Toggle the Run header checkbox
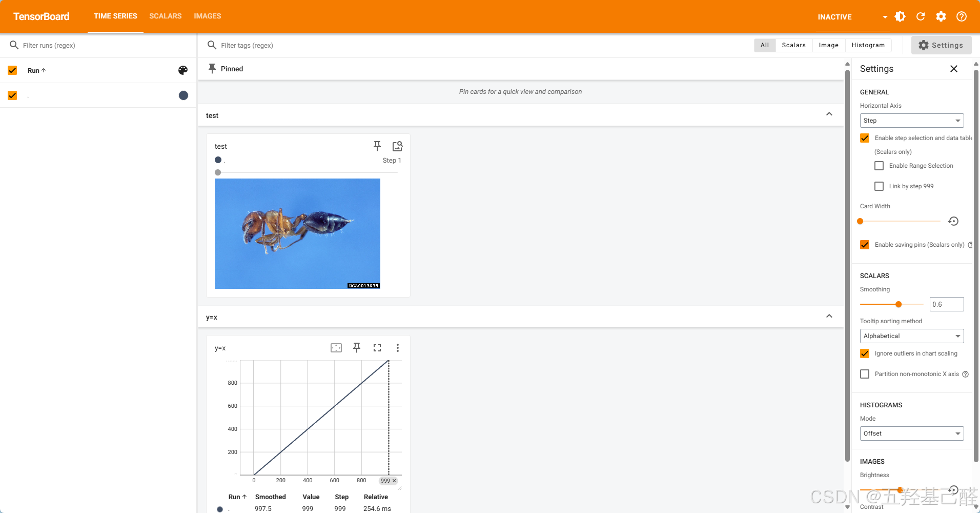 [13, 70]
